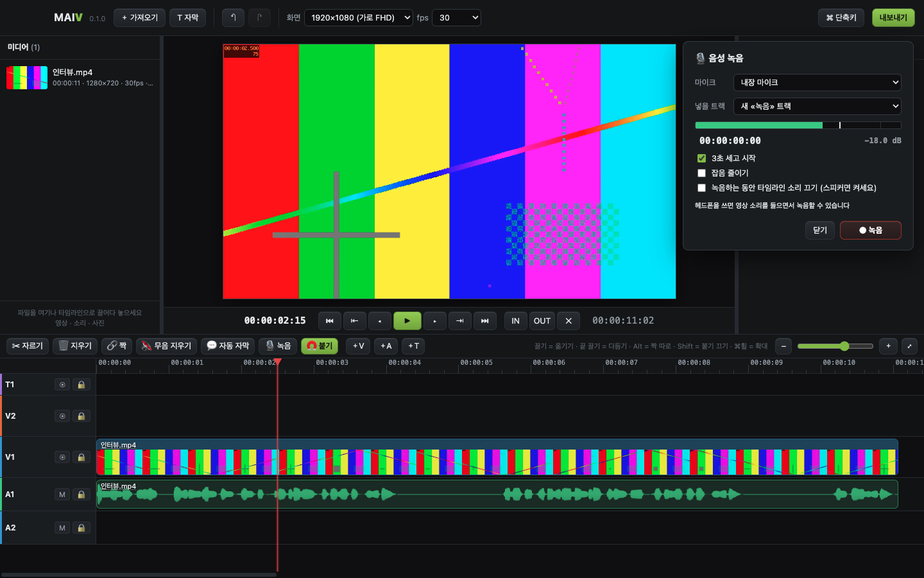Lock track T1

(x=81, y=385)
